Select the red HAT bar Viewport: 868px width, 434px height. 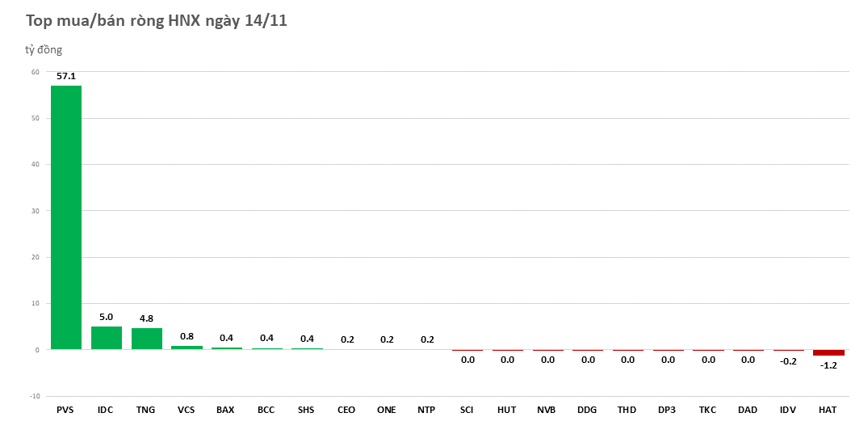(x=828, y=352)
